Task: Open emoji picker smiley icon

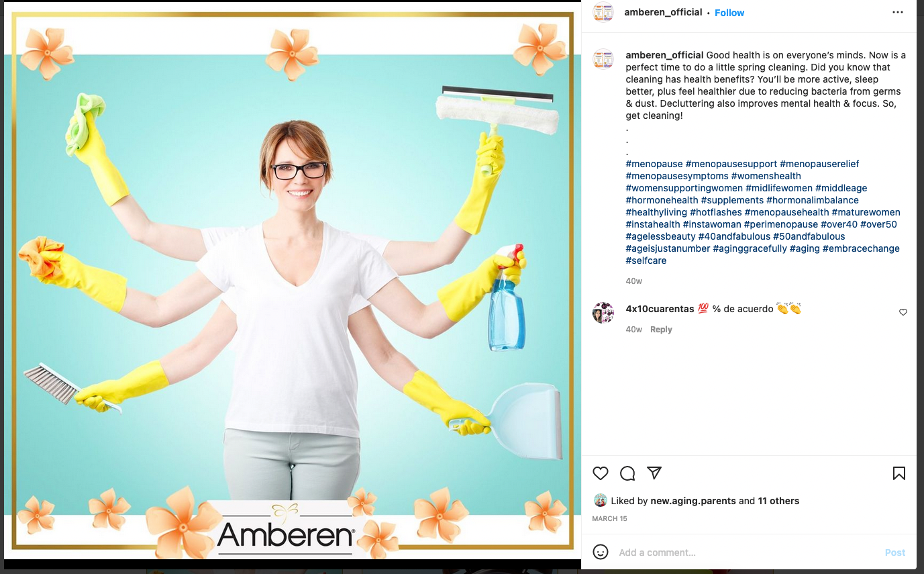Action: (x=601, y=552)
